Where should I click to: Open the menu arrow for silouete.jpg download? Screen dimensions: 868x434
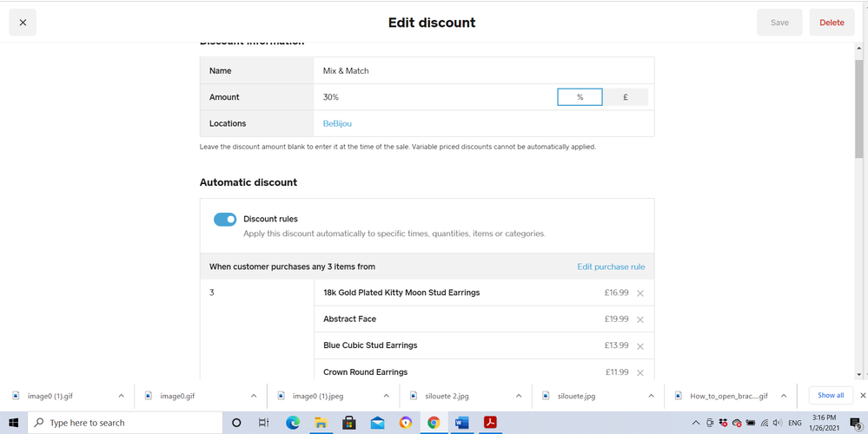[652, 396]
